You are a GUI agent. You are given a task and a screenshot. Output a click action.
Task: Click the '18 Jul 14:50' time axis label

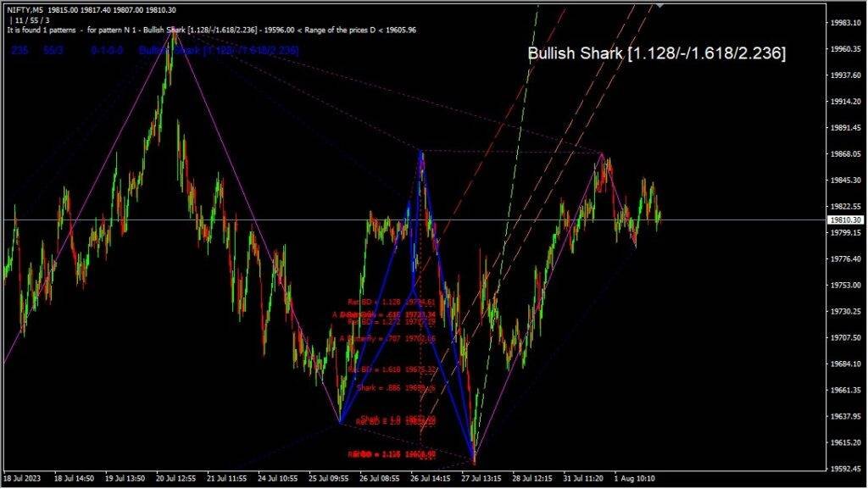coord(75,479)
